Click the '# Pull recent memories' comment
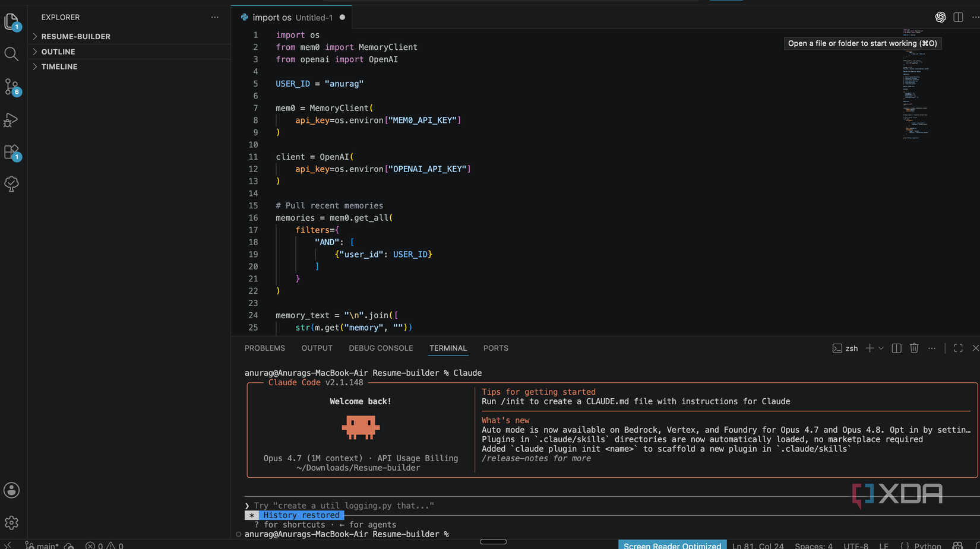 click(x=329, y=205)
